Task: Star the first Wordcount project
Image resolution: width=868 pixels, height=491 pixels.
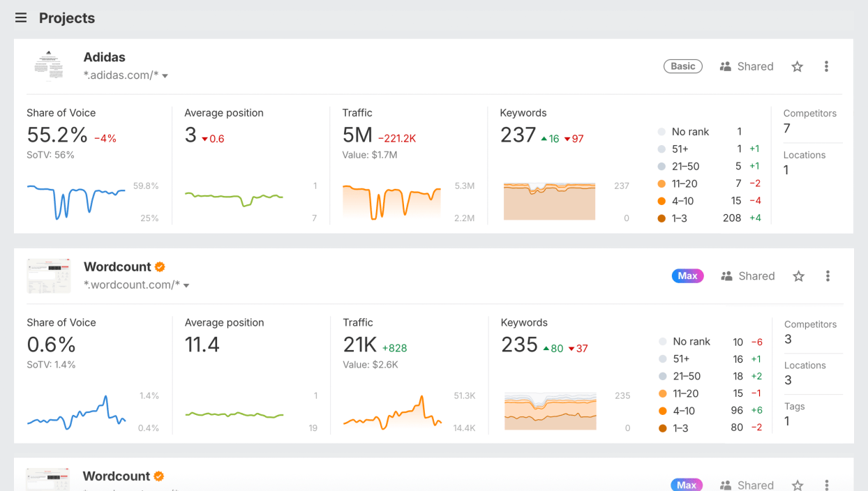Action: point(798,276)
